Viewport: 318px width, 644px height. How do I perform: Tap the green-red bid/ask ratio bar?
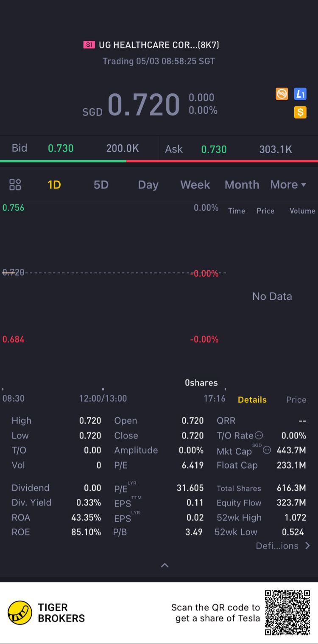click(x=159, y=161)
